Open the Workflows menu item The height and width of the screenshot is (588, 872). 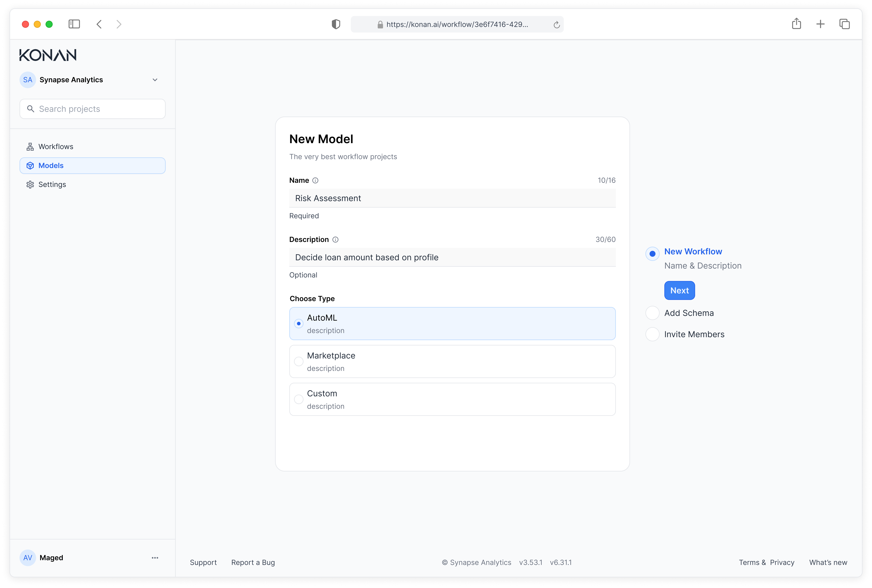[x=92, y=147]
